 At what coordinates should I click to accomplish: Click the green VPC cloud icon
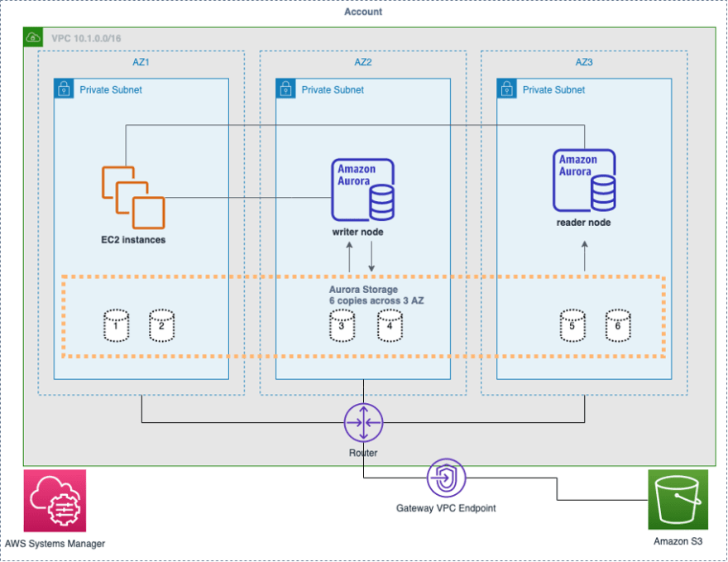(x=33, y=37)
